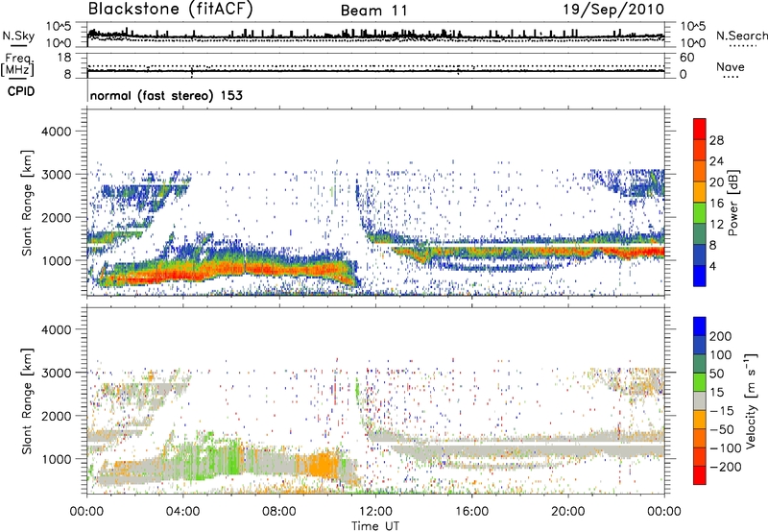The width and height of the screenshot is (768, 532).
Task: Click the '04:00' time axis label
Action: click(183, 512)
